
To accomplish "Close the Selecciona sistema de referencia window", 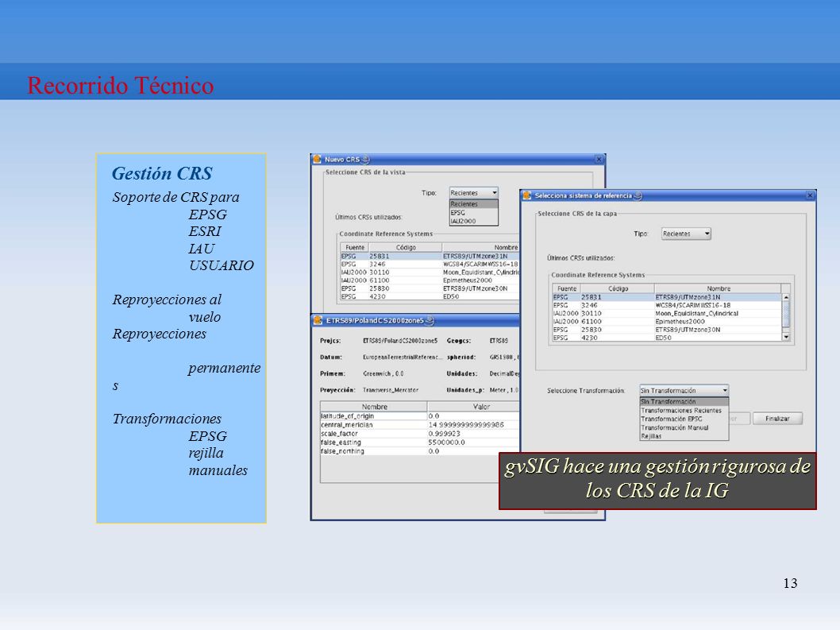I will (x=810, y=195).
